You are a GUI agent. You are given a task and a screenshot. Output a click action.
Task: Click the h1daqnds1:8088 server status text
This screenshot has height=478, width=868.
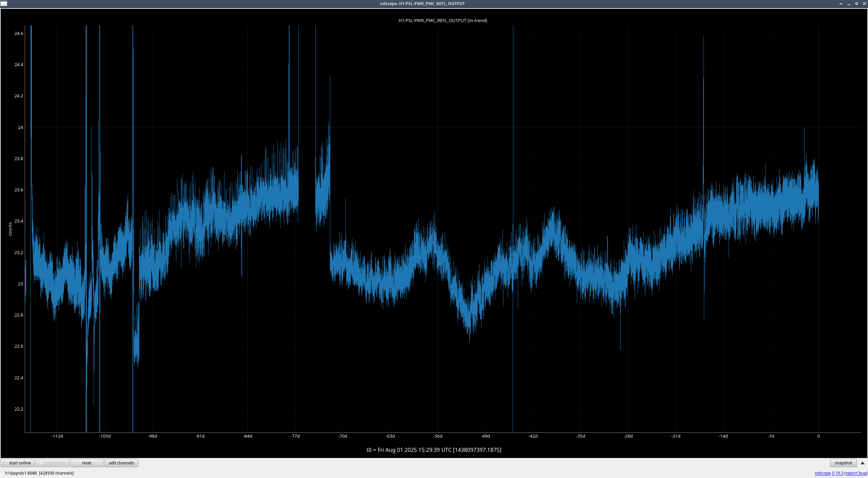[21, 473]
